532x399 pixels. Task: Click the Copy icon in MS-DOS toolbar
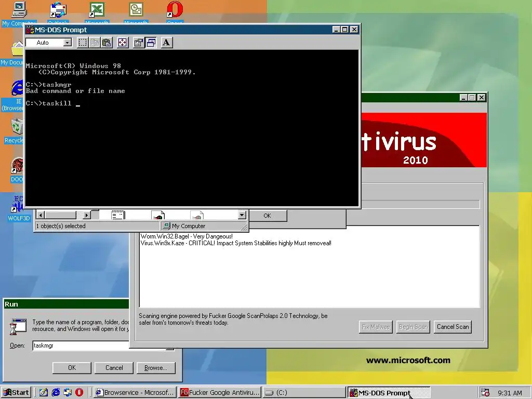coord(95,43)
